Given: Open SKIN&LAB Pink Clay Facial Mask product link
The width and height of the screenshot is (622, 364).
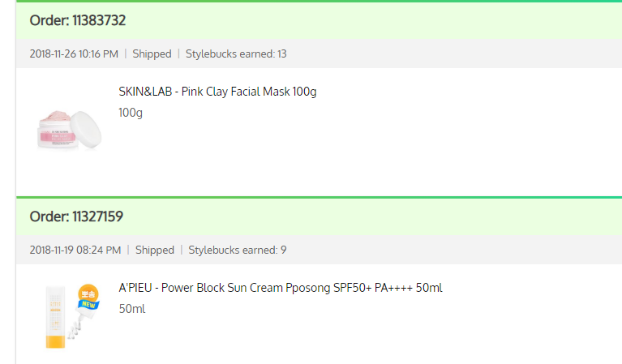Looking at the screenshot, I should 217,92.
